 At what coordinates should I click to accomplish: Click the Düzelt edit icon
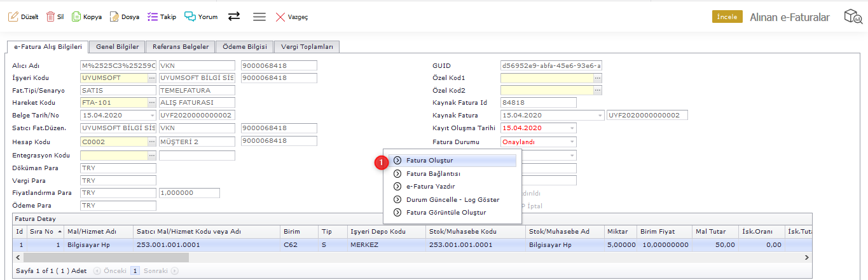tap(13, 17)
